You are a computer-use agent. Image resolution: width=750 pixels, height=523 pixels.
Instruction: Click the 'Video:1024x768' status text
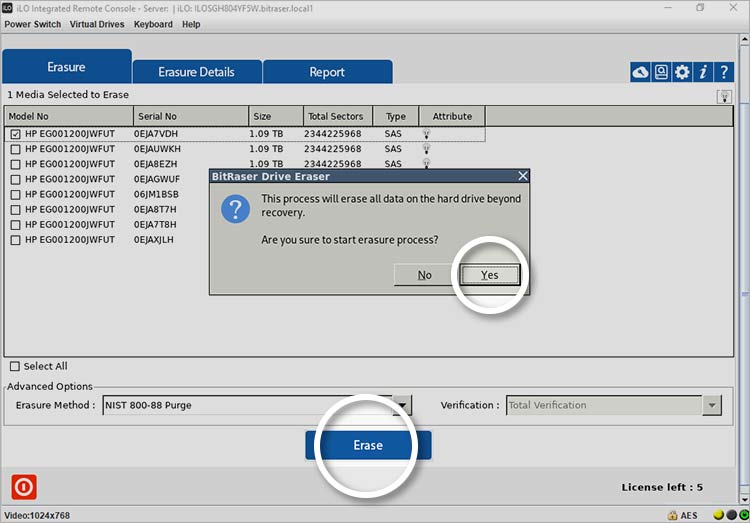tap(37, 515)
